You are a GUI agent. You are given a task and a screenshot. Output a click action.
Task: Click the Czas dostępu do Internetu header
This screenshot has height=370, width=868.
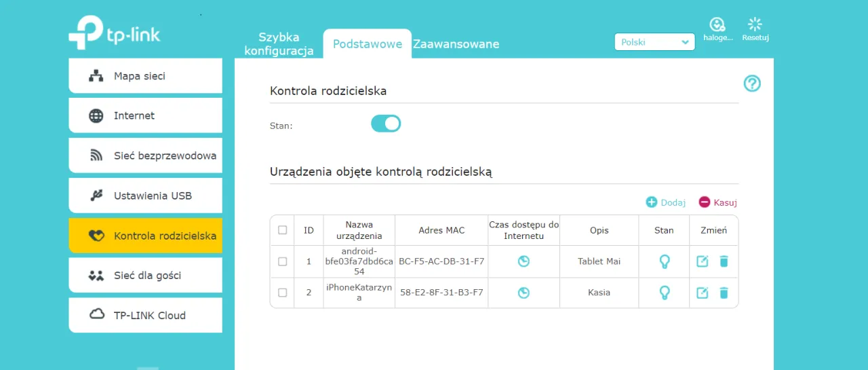524,230
